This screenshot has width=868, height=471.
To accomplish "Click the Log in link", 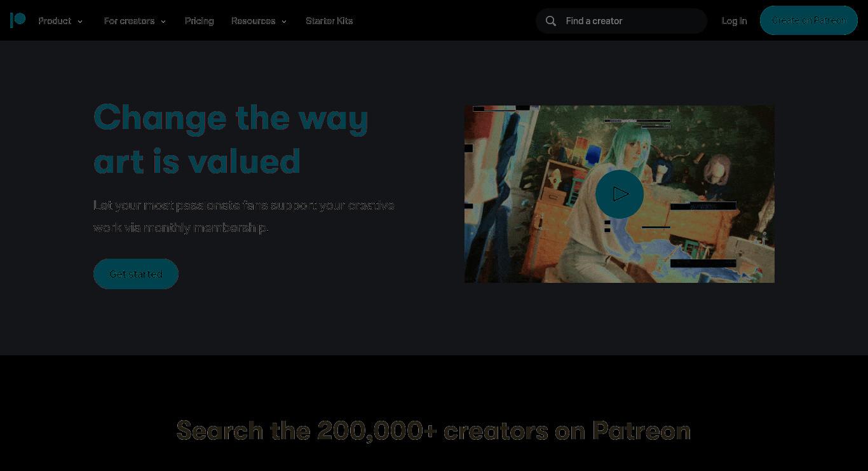I will click(x=734, y=21).
